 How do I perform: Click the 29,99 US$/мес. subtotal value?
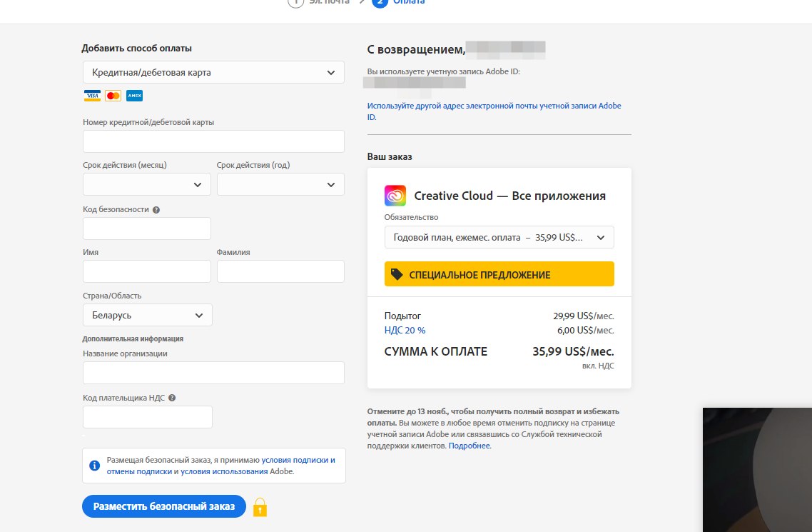click(x=584, y=316)
